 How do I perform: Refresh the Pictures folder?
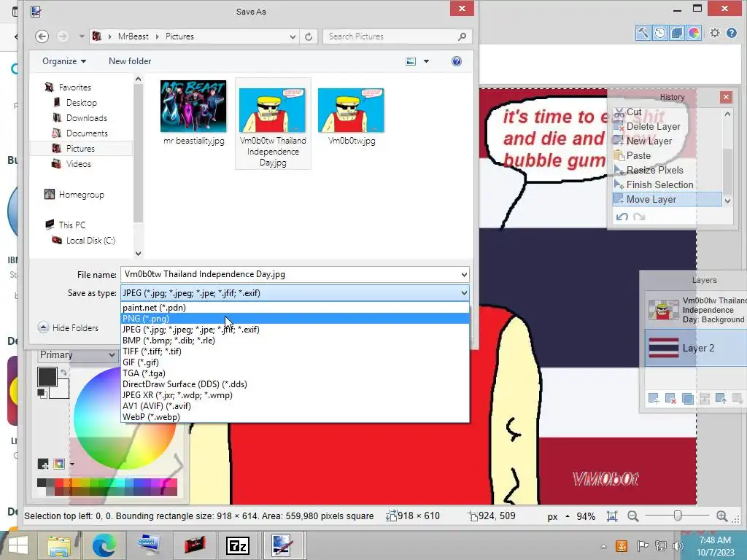309,36
